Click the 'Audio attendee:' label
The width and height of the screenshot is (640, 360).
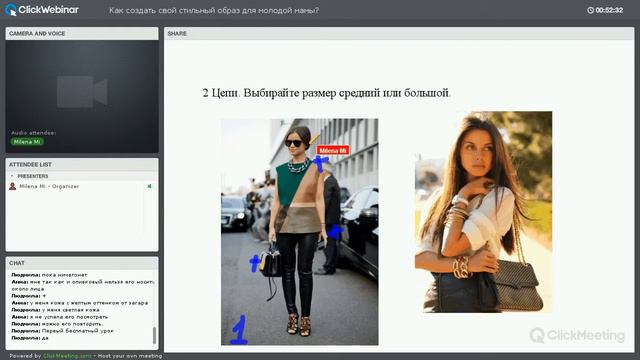[33, 133]
